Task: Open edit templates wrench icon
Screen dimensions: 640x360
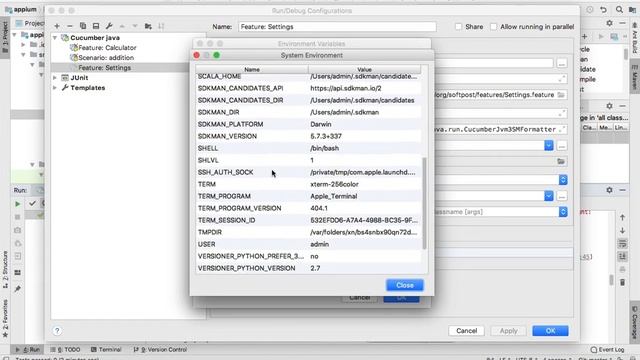Action: tap(109, 26)
